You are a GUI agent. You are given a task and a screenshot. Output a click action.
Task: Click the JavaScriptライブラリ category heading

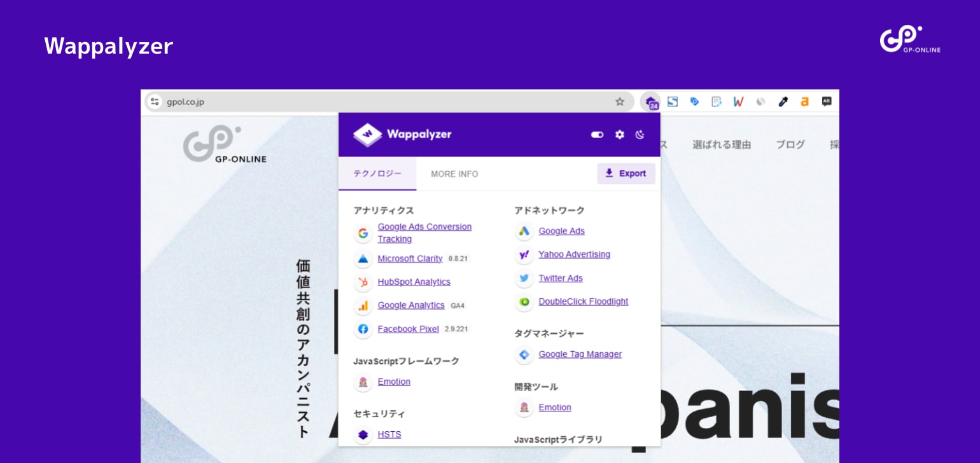point(558,439)
